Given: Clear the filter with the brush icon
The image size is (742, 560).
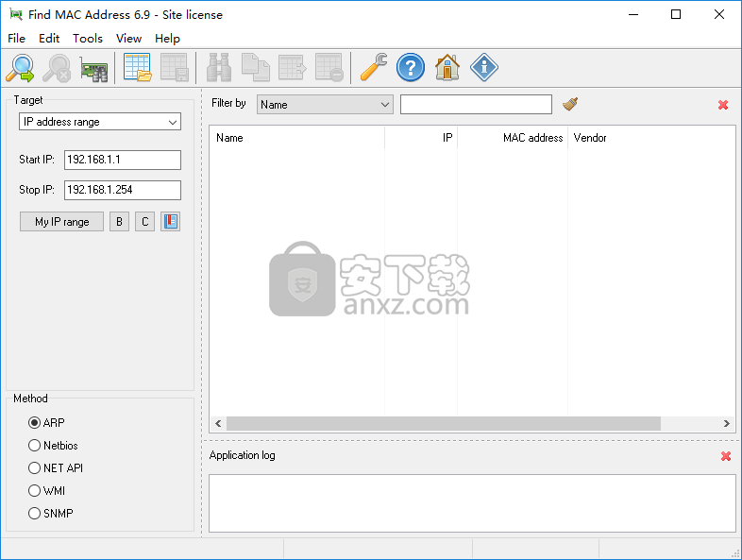Looking at the screenshot, I should 570,104.
